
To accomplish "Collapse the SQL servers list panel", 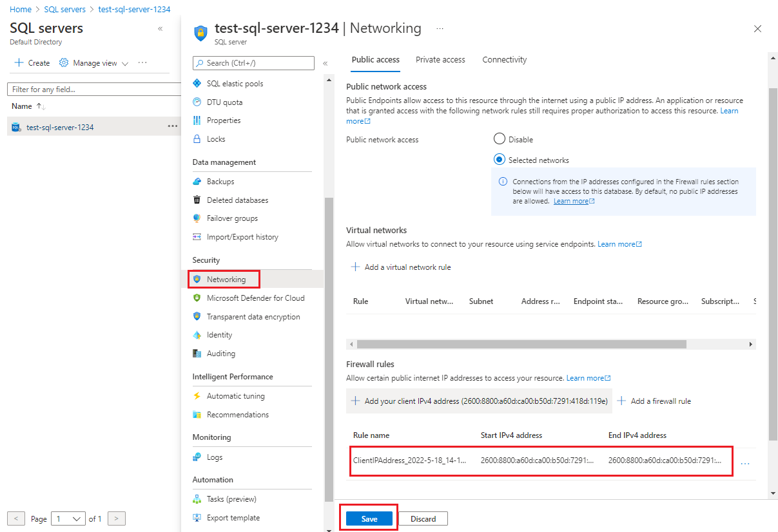I will pyautogui.click(x=160, y=29).
